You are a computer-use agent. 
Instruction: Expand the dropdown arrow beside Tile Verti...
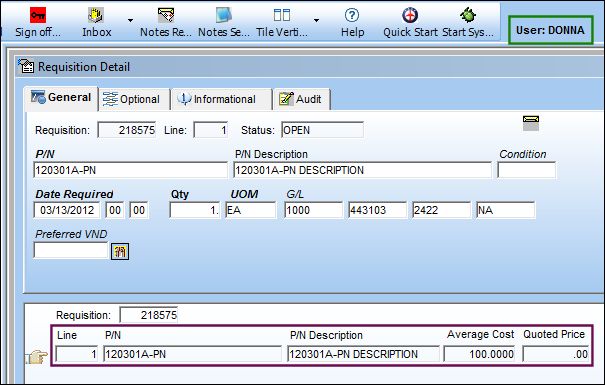tap(316, 20)
